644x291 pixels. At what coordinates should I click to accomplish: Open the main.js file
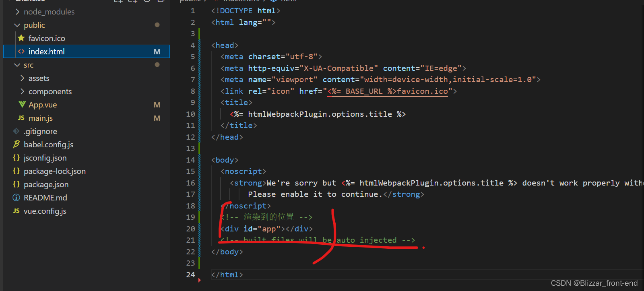(41, 118)
